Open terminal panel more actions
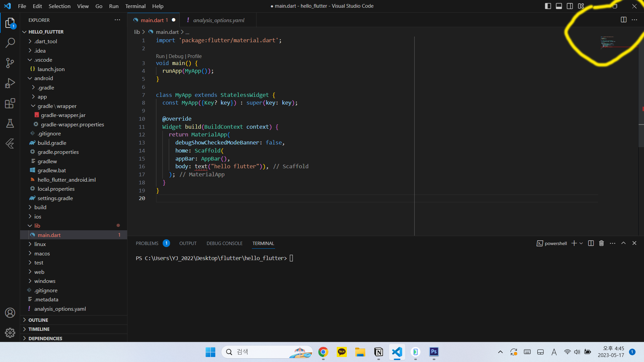 [x=612, y=243]
